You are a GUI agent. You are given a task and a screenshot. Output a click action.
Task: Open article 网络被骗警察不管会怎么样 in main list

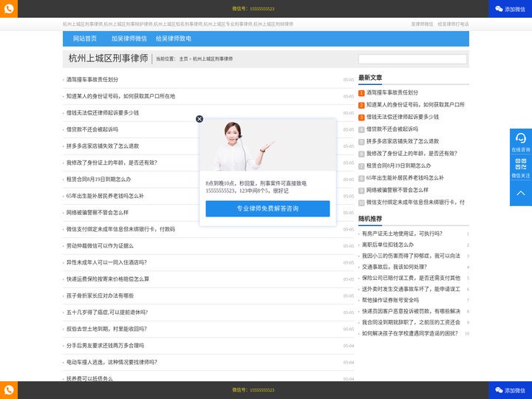coord(98,212)
